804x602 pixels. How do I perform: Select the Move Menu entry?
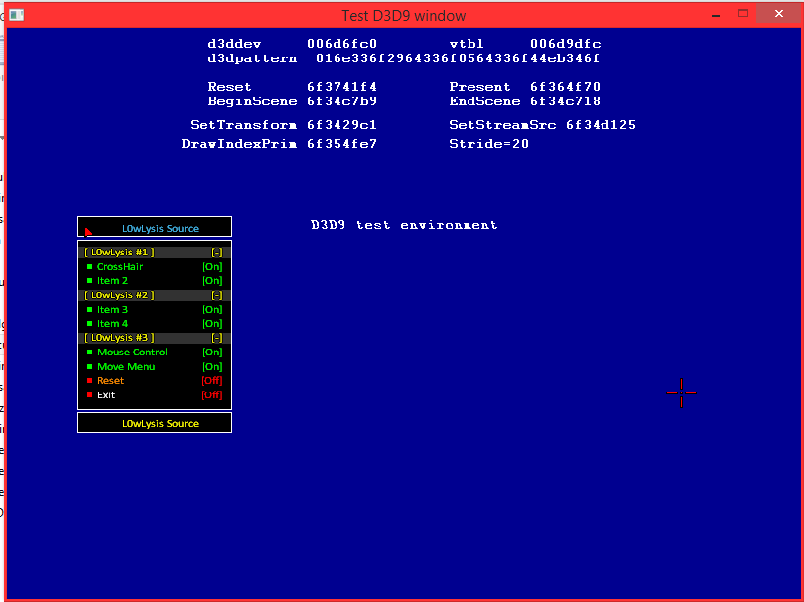click(x=126, y=367)
